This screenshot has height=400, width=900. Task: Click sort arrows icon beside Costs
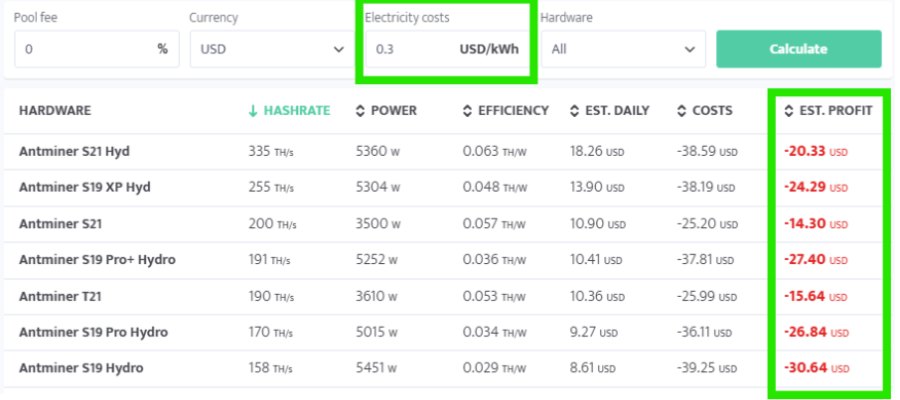coord(682,111)
